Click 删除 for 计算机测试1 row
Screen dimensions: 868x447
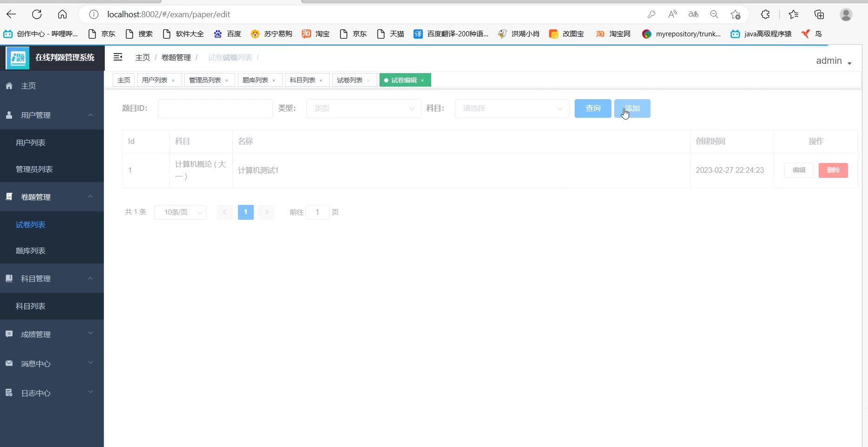(833, 170)
